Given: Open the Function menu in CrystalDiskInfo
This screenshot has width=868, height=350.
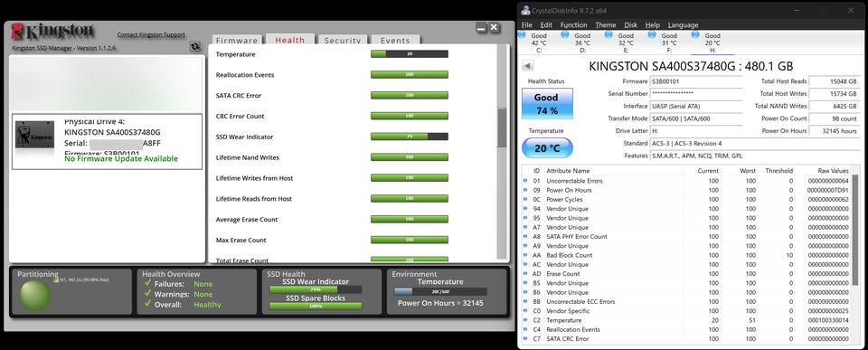Looking at the screenshot, I should tap(573, 25).
